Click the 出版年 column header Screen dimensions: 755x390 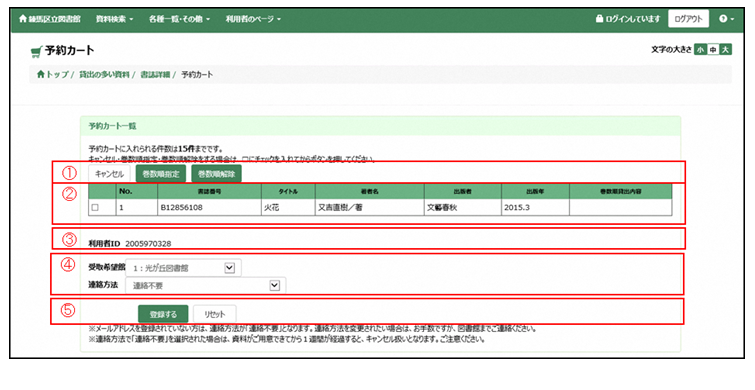[x=535, y=192]
